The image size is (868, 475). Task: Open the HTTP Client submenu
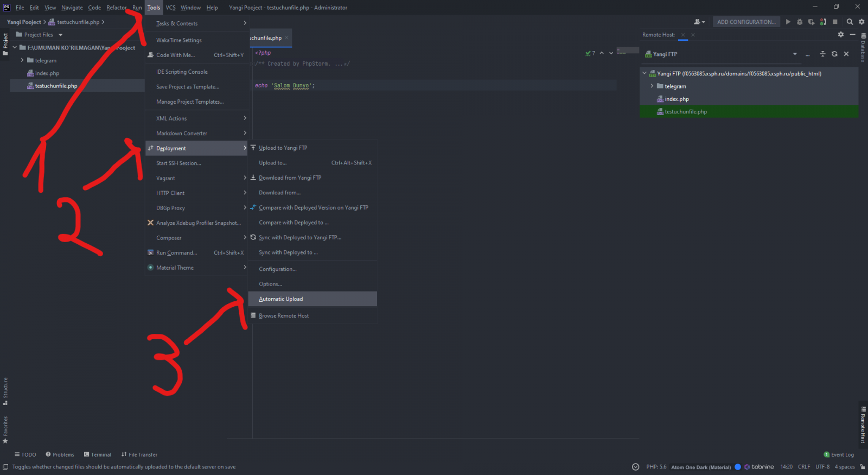[x=196, y=193]
